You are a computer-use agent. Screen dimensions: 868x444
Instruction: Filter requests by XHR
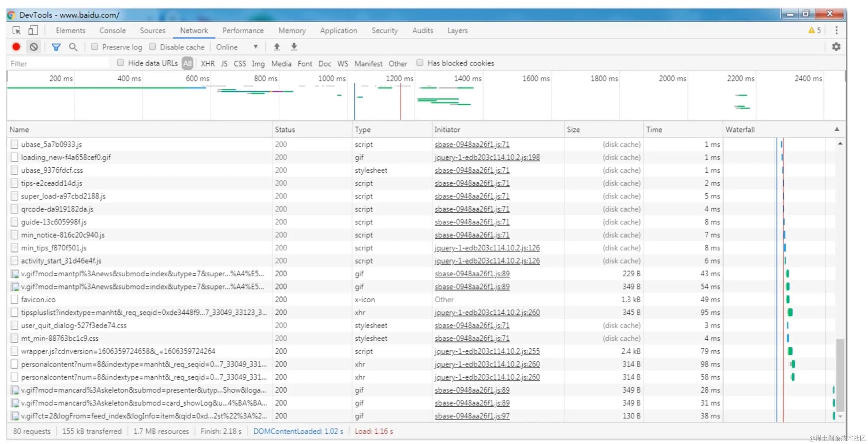click(208, 64)
